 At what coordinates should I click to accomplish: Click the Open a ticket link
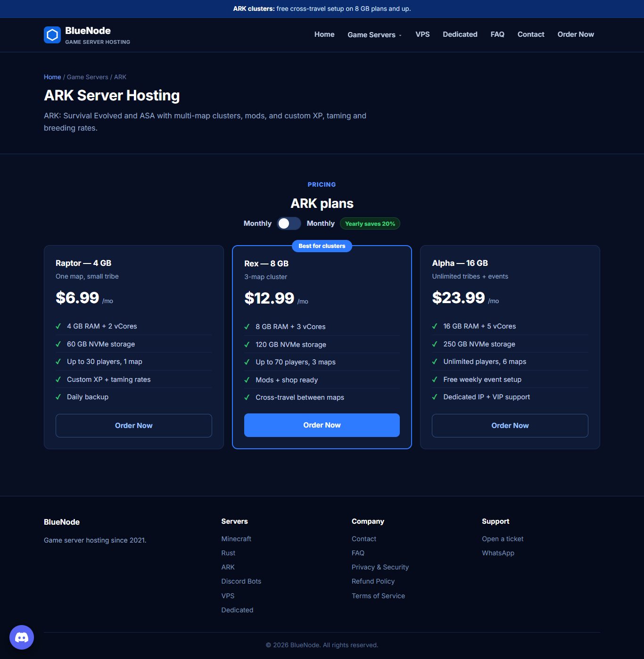click(x=503, y=539)
